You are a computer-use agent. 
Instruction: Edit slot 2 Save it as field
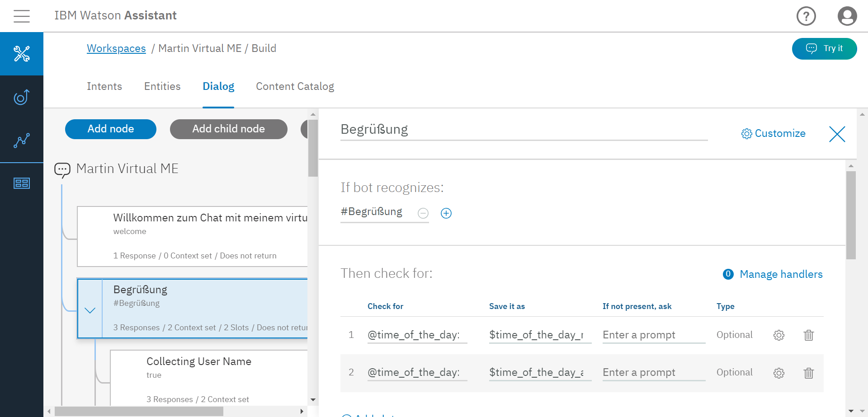[x=540, y=373]
